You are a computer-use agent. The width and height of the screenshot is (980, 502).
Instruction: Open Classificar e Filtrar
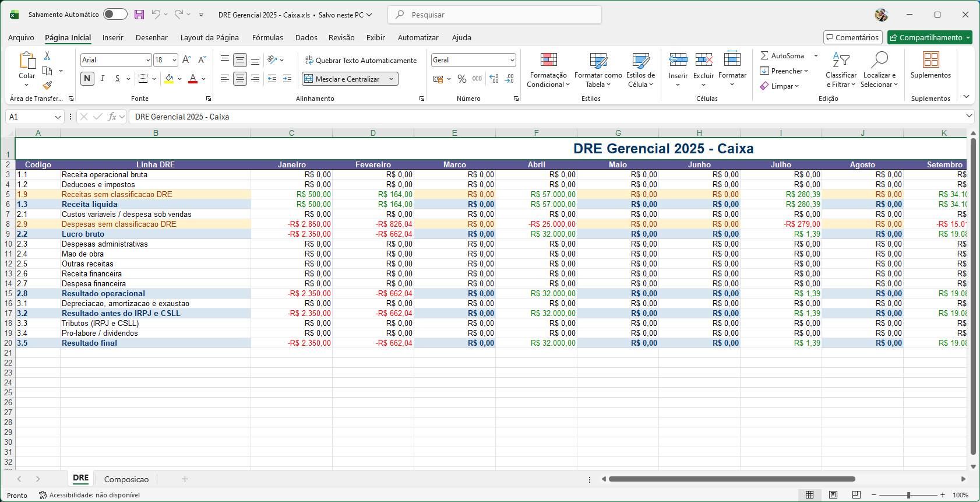point(841,70)
